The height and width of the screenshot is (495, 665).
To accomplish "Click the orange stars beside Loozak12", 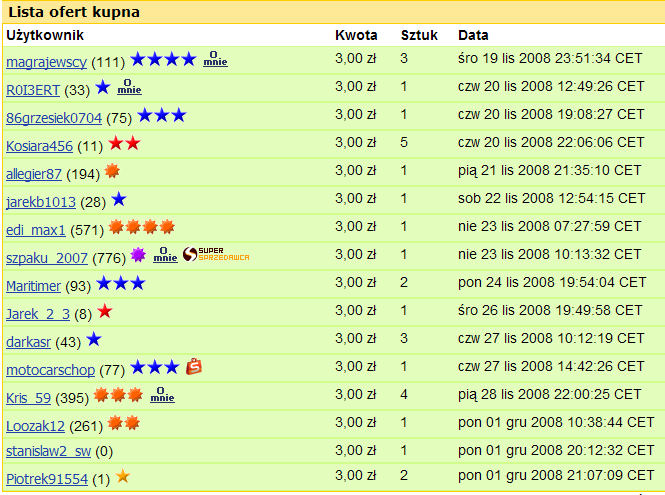I will pyautogui.click(x=123, y=423).
